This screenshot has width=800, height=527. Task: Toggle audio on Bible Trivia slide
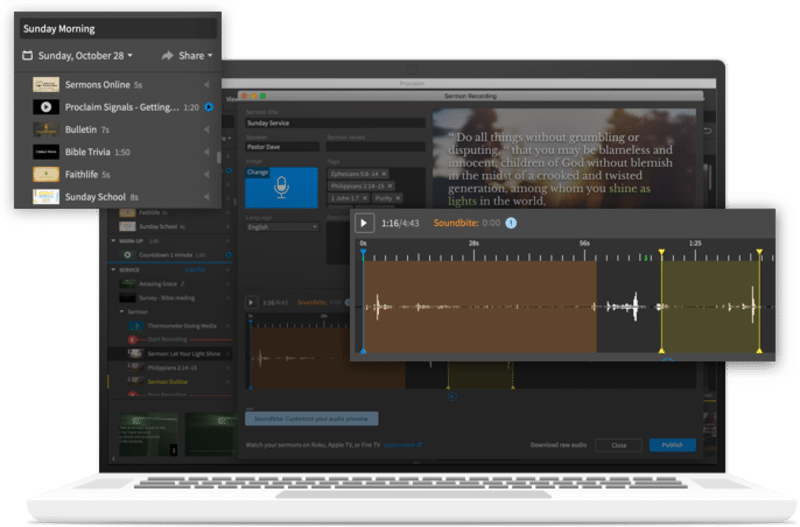coord(207,152)
